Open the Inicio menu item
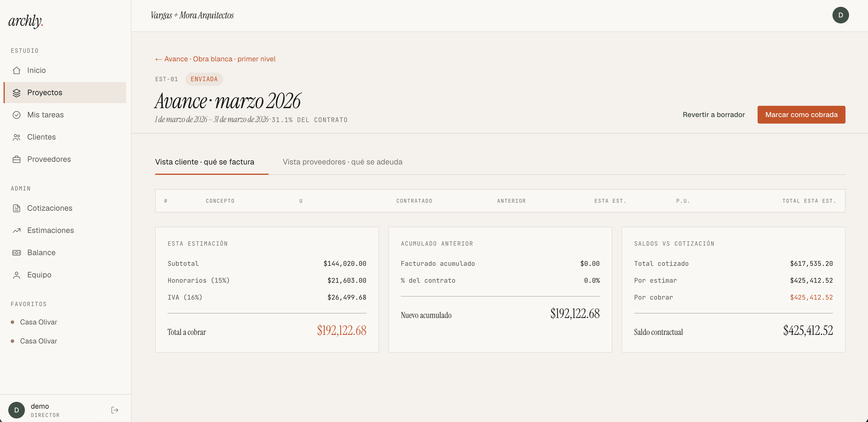This screenshot has height=422, width=868. tap(65, 70)
